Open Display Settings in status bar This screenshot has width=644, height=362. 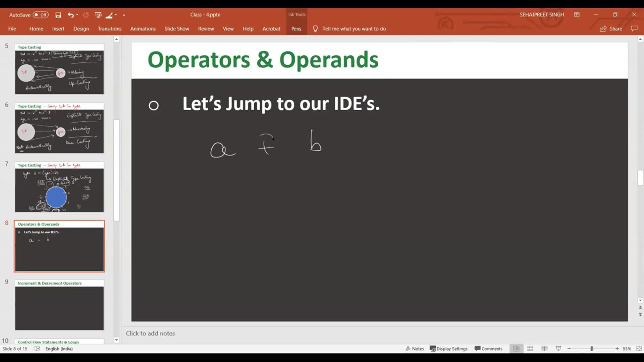(448, 349)
